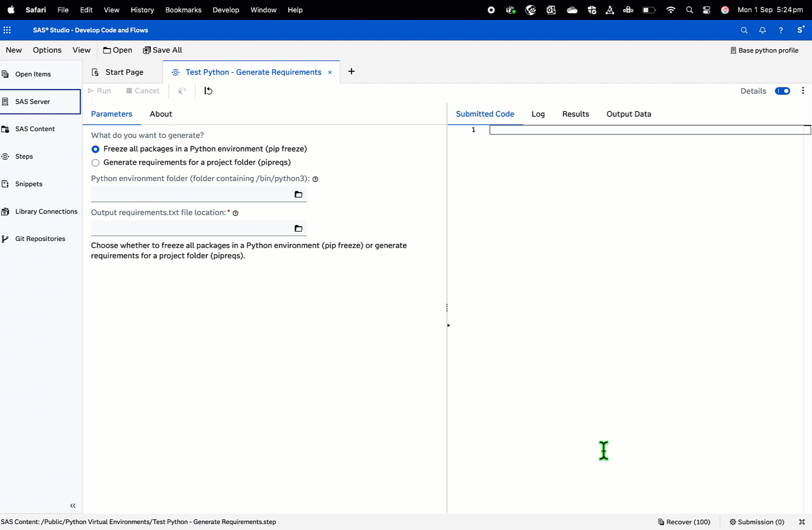Switch to the Results tab
This screenshot has height=530, width=812.
tap(576, 114)
